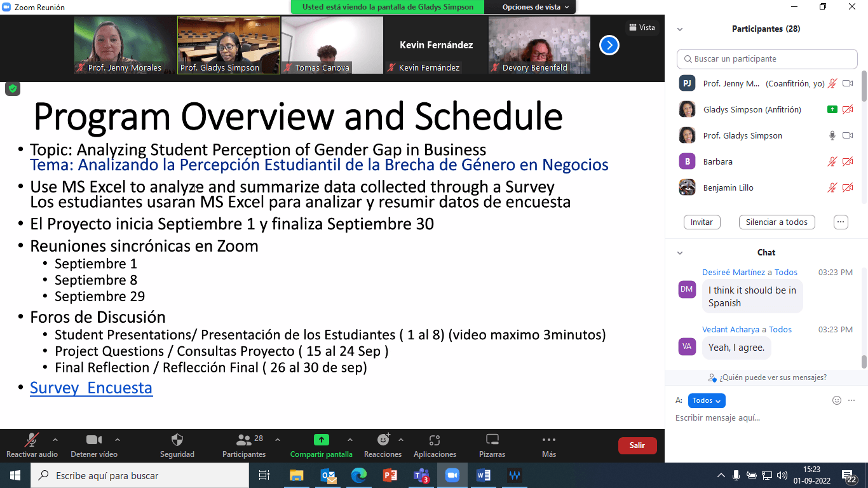Expand Opciones de vista dropdown
The width and height of the screenshot is (868, 488).
pos(535,7)
